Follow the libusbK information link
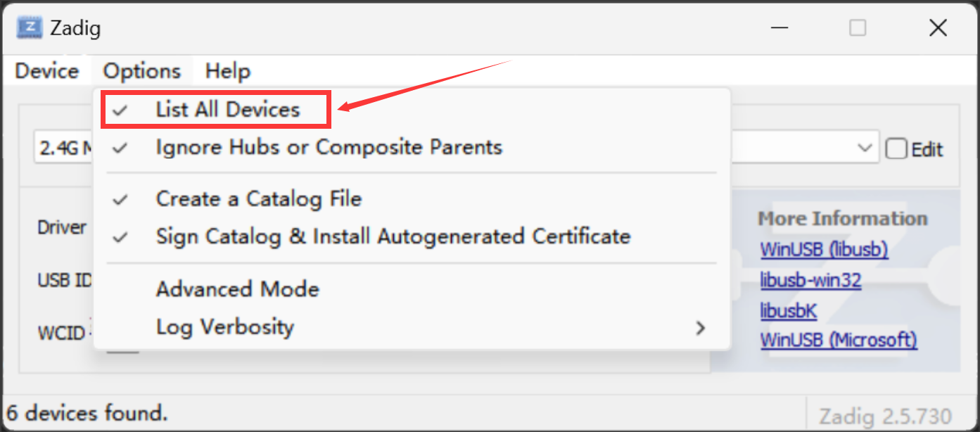980x432 pixels. point(788,311)
